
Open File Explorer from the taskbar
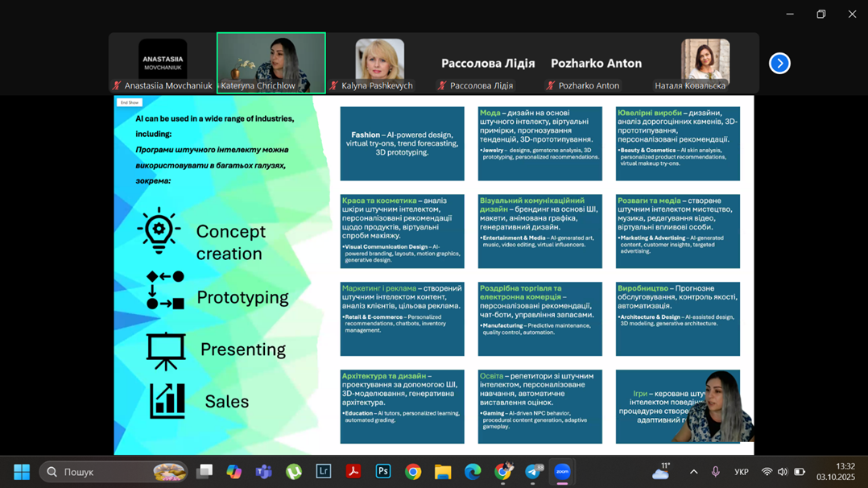[x=443, y=472]
